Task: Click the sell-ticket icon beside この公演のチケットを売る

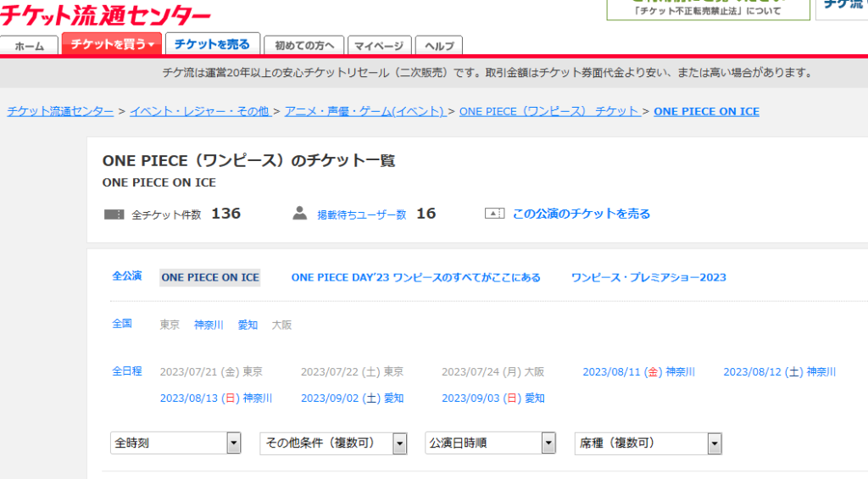Action: [x=494, y=213]
